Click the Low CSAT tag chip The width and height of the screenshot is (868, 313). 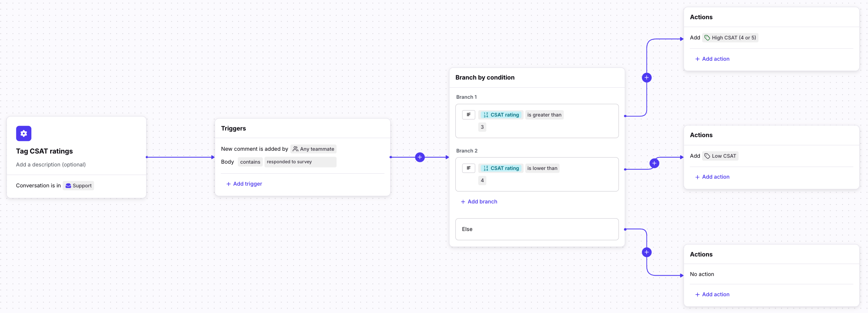(720, 156)
